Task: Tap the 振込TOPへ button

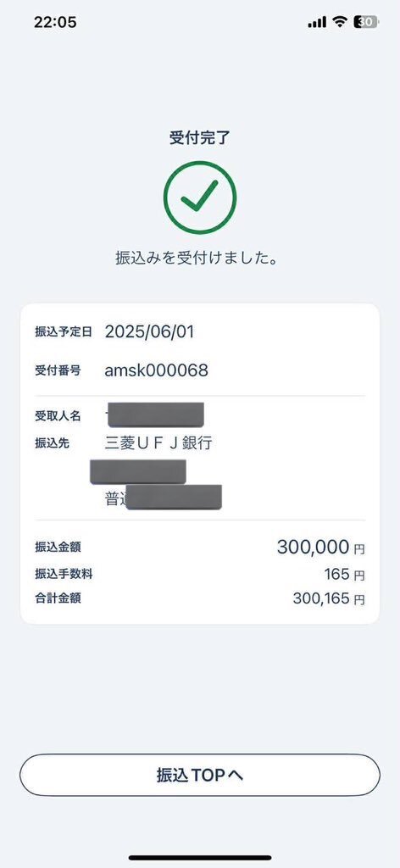Action: tap(200, 775)
